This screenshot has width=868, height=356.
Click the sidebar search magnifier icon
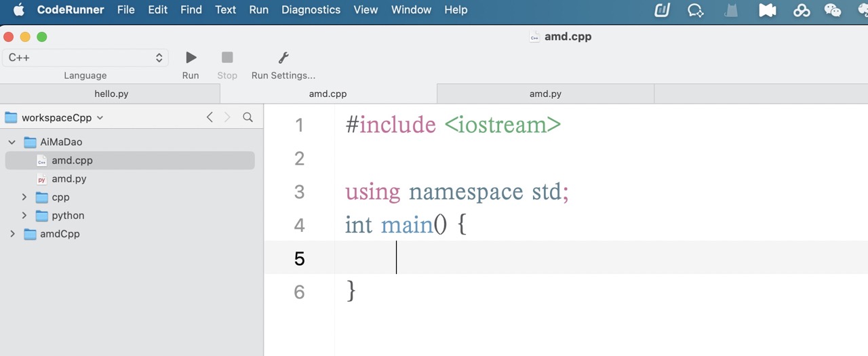pos(248,117)
